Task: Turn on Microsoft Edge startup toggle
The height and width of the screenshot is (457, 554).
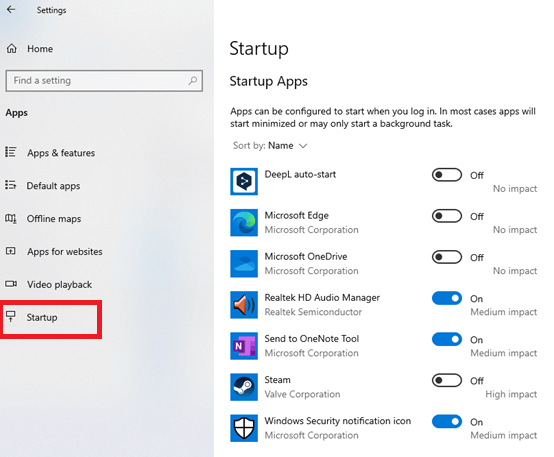Action: (x=447, y=216)
